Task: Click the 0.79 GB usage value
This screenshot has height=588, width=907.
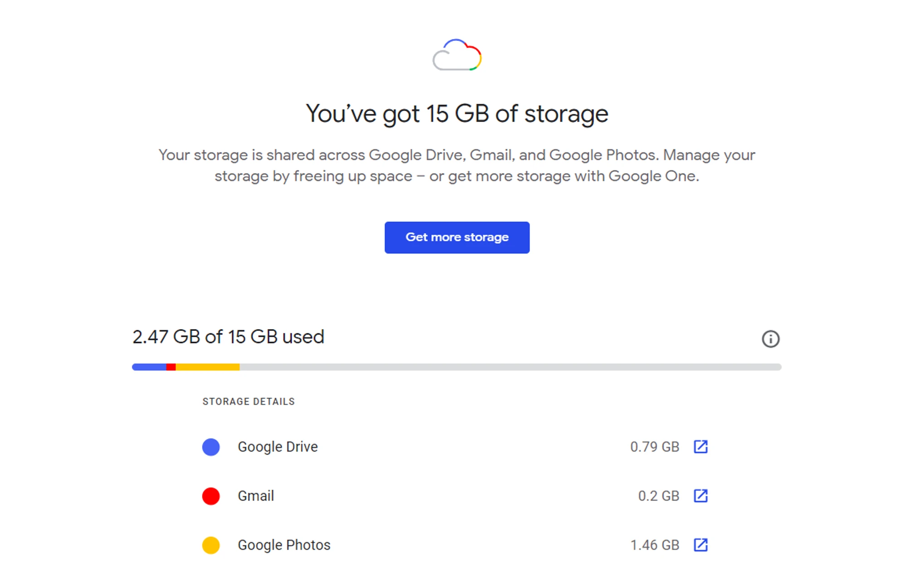Action: coord(654,447)
